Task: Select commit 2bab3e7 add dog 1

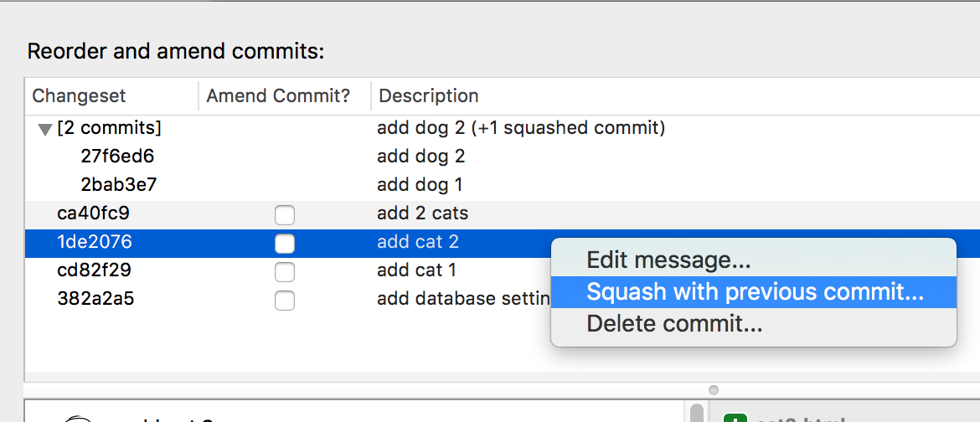Action: click(x=119, y=185)
